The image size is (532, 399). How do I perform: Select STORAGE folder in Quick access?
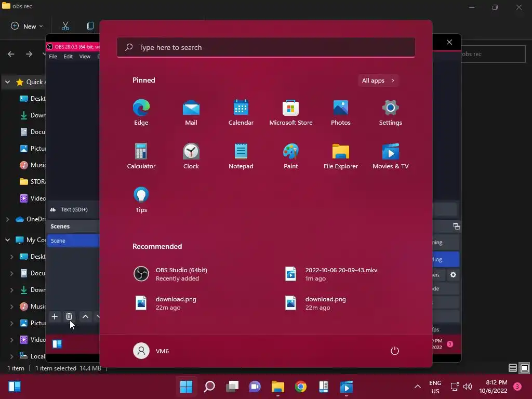click(32, 182)
